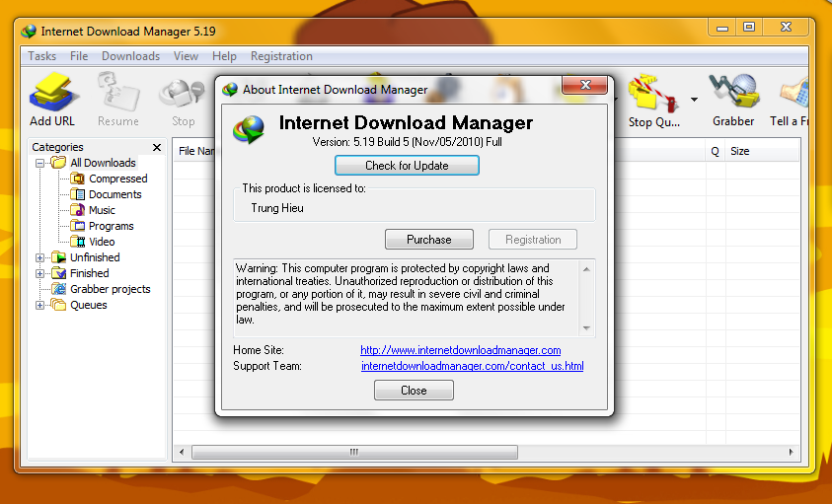Click Close button in About dialog
Viewport: 832px width, 504px height.
coord(414,391)
